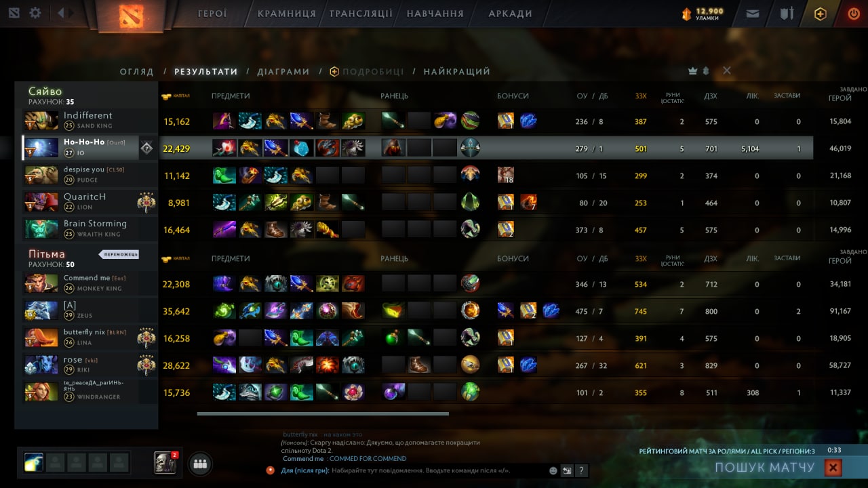Open the КРАМНИЦЯ menu
The height and width of the screenshot is (488, 868).
pyautogui.click(x=287, y=14)
